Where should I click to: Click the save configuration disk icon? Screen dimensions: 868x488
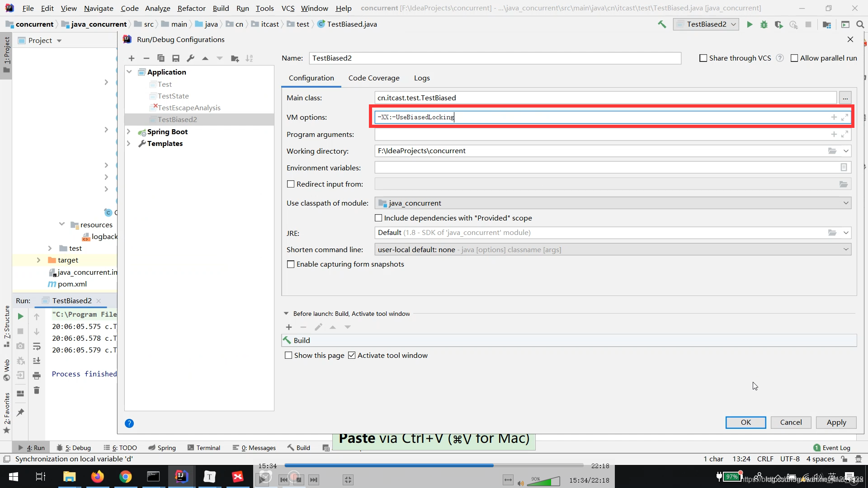pos(176,58)
